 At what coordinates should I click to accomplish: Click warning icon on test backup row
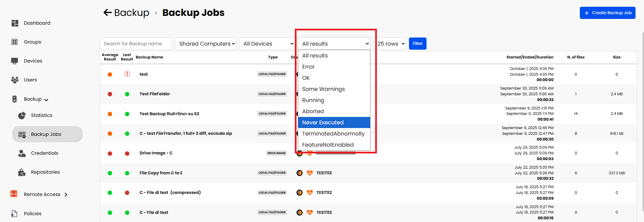click(127, 74)
